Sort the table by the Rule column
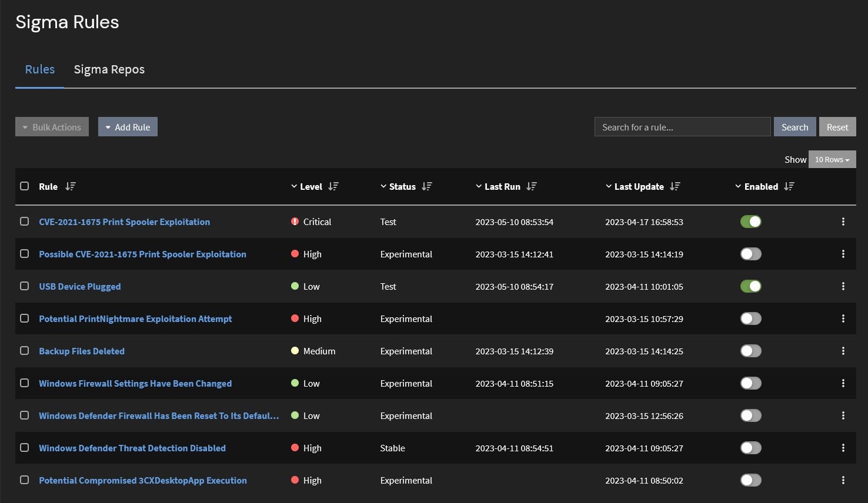 (70, 186)
